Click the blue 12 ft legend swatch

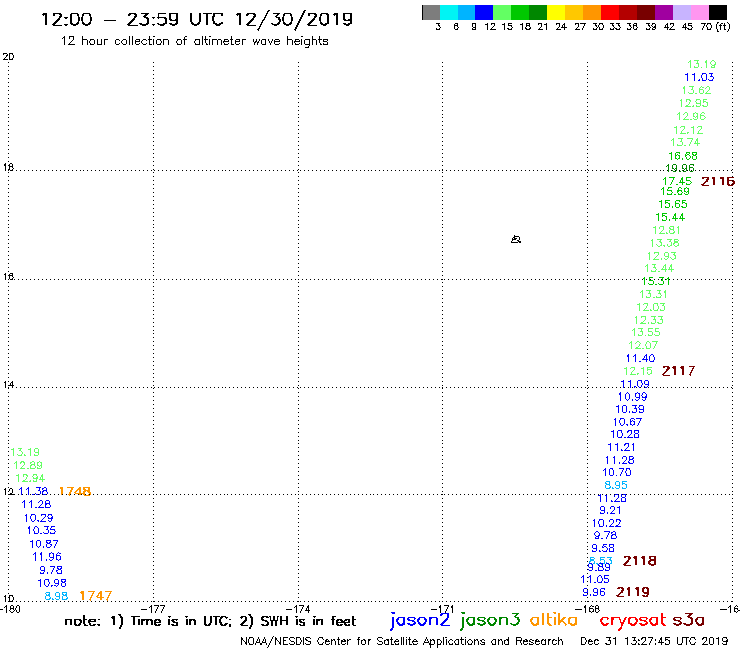click(484, 12)
